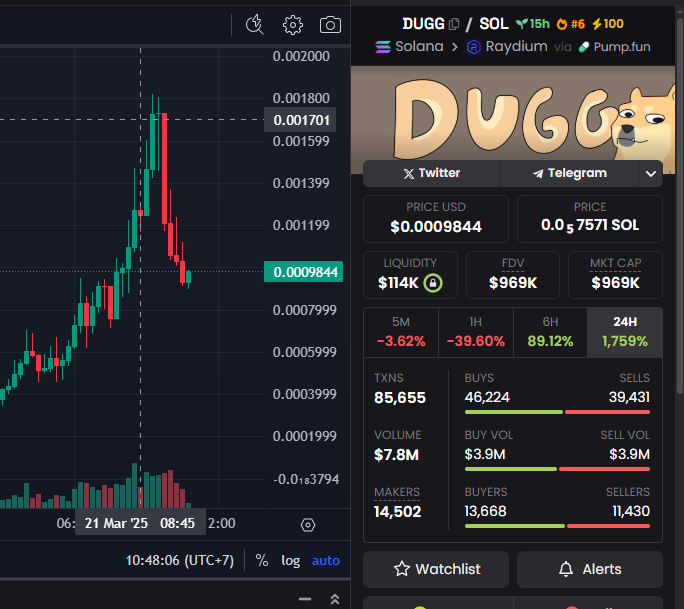Click the PRICE 7571 SOL box

click(590, 219)
